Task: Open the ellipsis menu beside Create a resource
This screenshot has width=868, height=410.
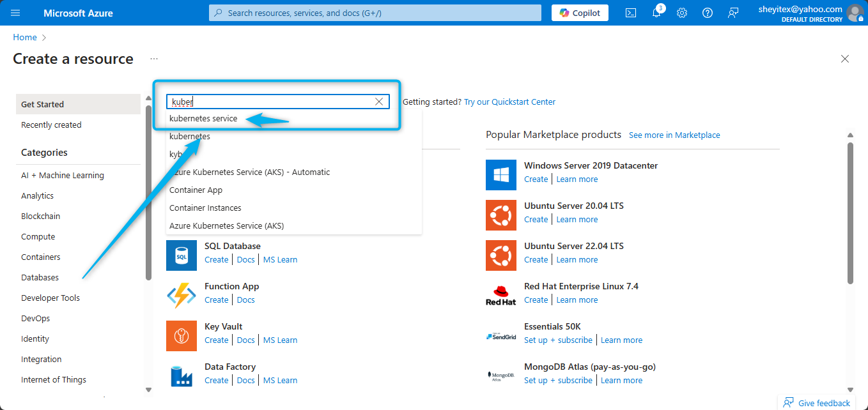Action: (x=154, y=59)
